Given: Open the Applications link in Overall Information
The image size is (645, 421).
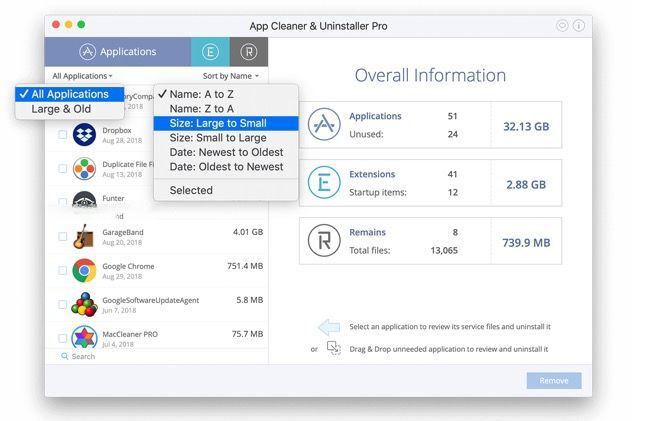Looking at the screenshot, I should pos(375,116).
